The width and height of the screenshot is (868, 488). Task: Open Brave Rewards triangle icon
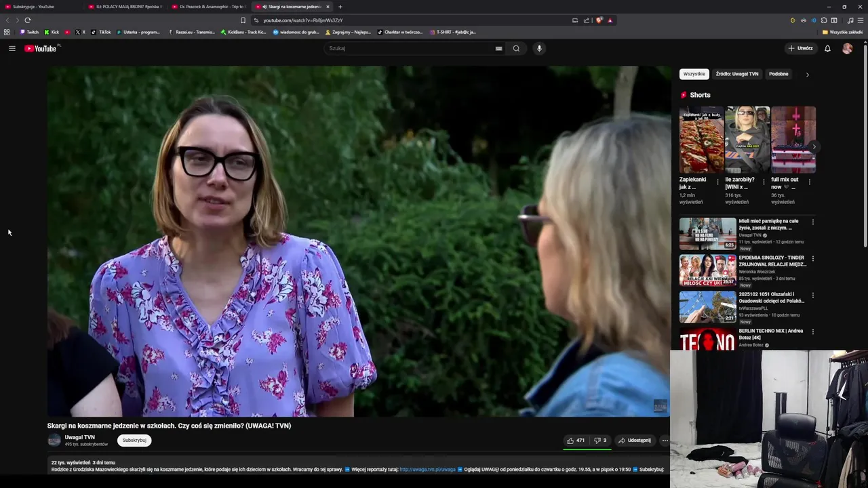(610, 20)
